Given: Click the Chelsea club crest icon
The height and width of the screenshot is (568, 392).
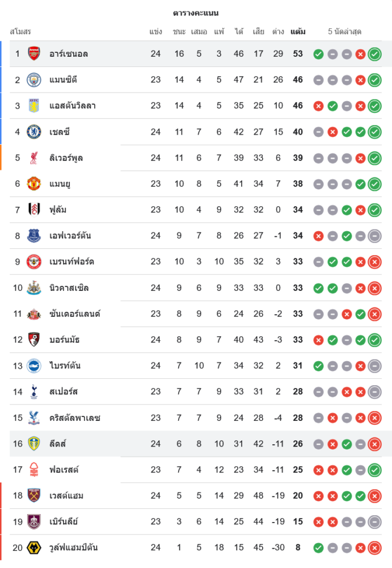Looking at the screenshot, I should (x=34, y=132).
